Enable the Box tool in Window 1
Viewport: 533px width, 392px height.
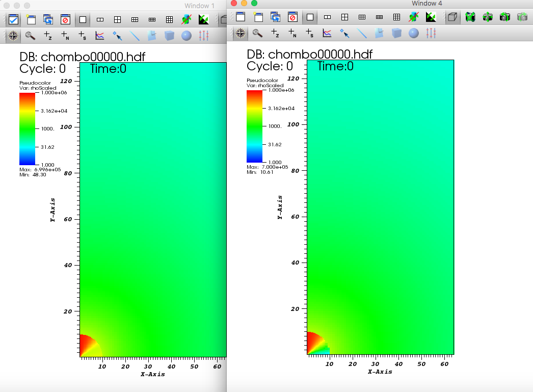tap(169, 35)
